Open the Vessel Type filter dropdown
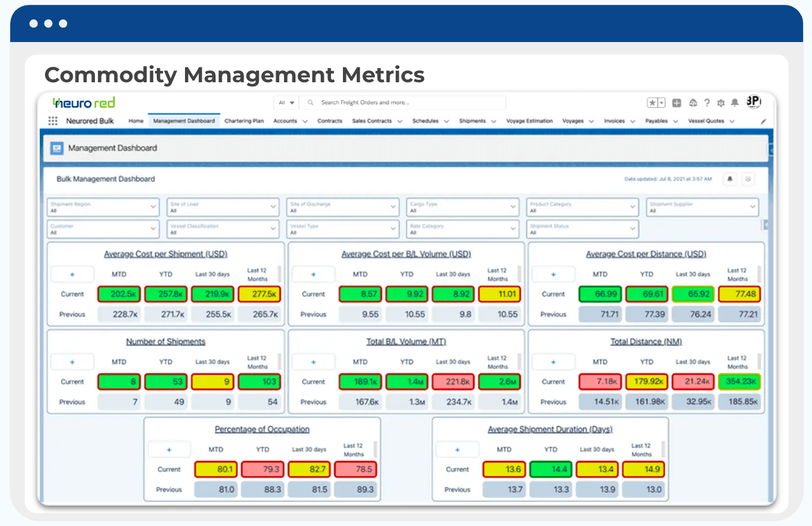 (343, 229)
